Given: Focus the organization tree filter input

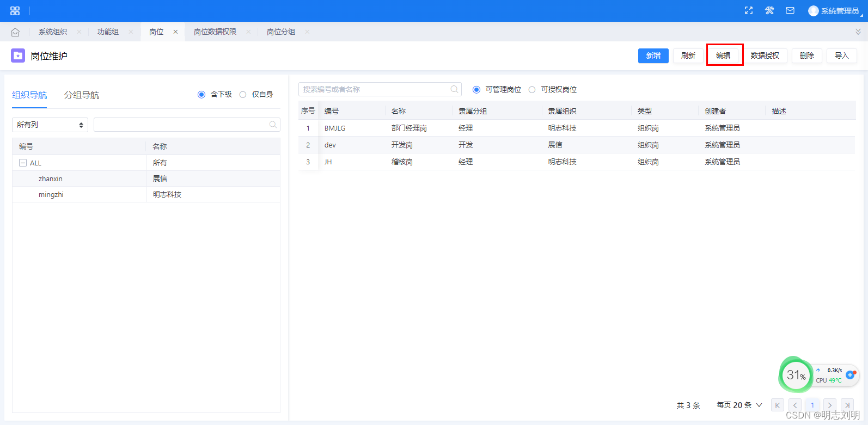Looking at the screenshot, I should [x=187, y=125].
